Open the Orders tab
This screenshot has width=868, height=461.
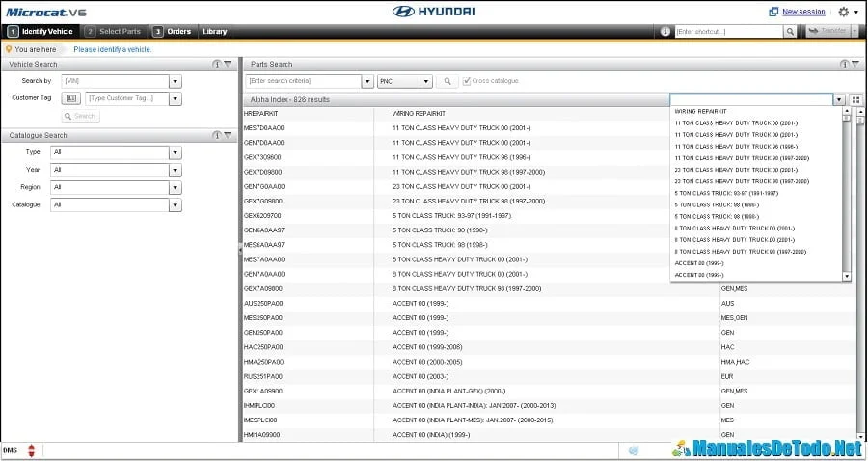pos(173,32)
